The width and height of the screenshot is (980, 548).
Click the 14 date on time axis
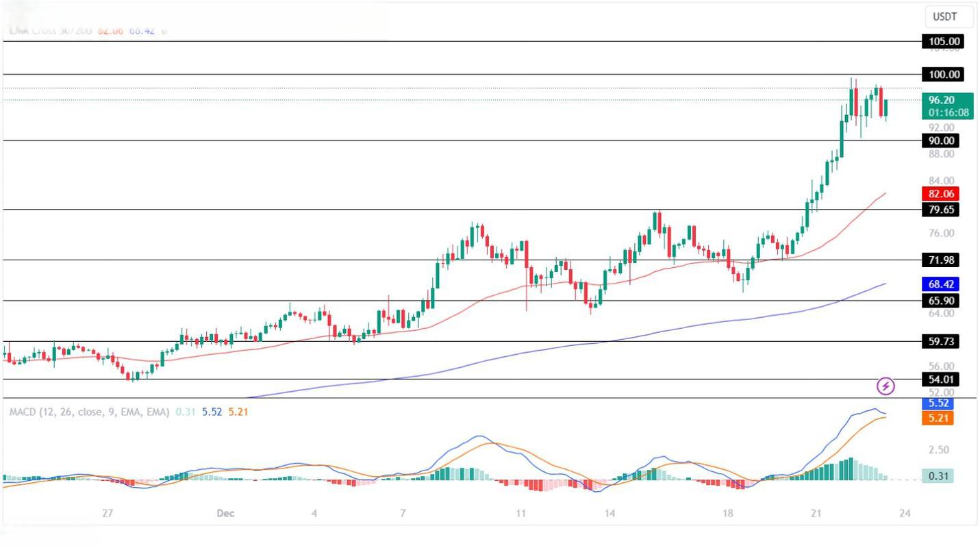coord(610,513)
